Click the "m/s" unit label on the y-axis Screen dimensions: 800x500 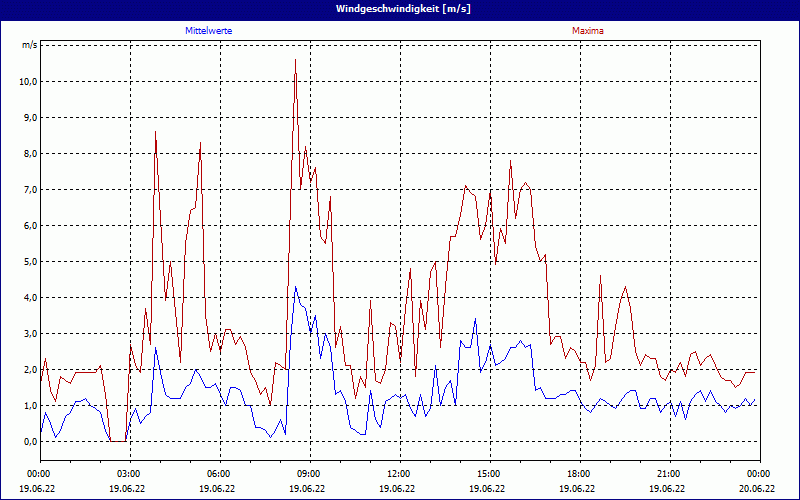(x=28, y=45)
